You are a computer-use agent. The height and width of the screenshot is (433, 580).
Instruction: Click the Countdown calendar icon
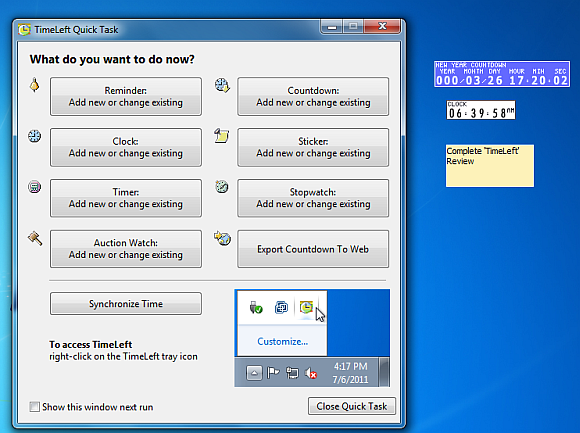tap(222, 85)
